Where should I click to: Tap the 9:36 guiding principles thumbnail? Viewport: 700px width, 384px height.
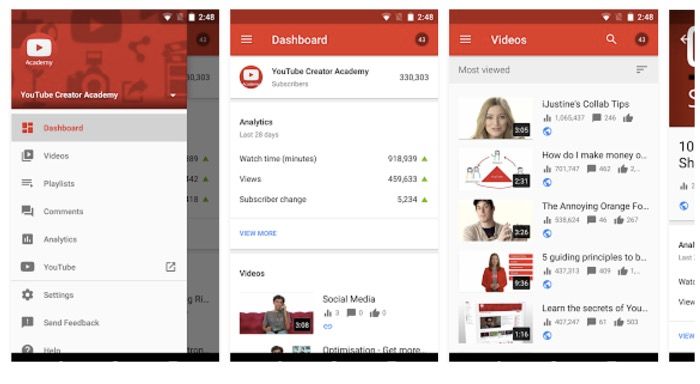pos(496,271)
